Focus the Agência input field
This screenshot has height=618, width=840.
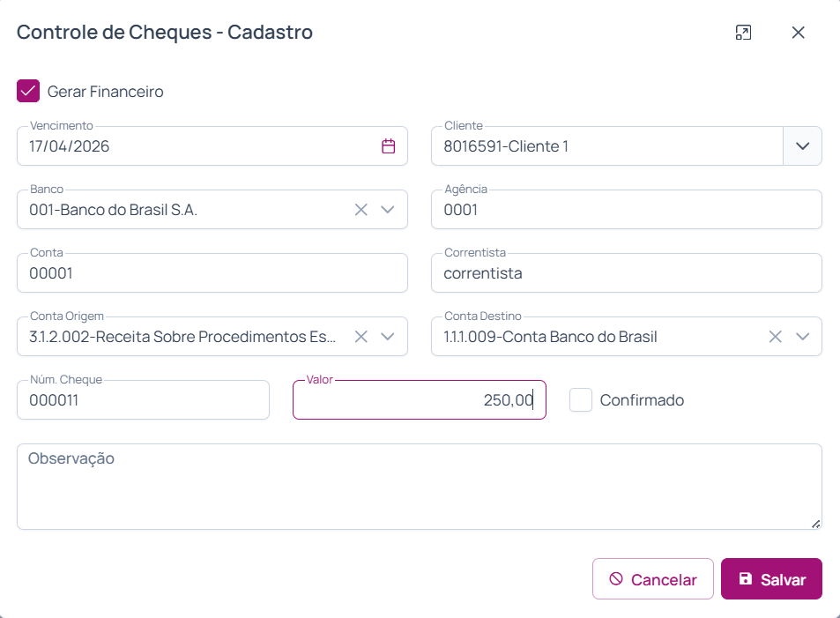pos(626,210)
